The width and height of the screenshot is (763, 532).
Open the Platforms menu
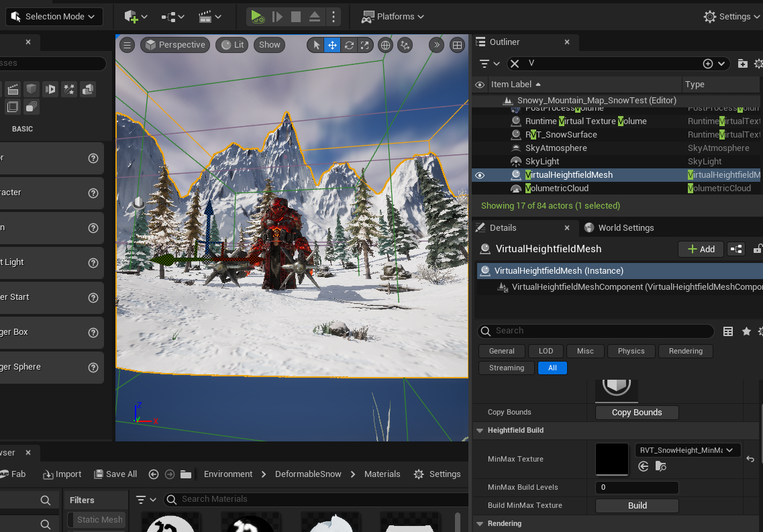coord(392,17)
